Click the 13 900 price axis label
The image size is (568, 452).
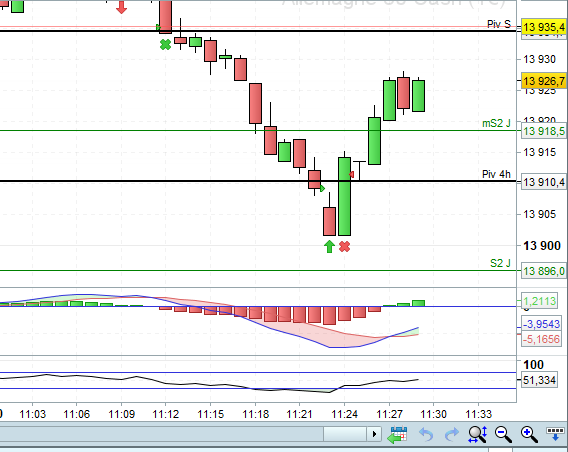[542, 246]
